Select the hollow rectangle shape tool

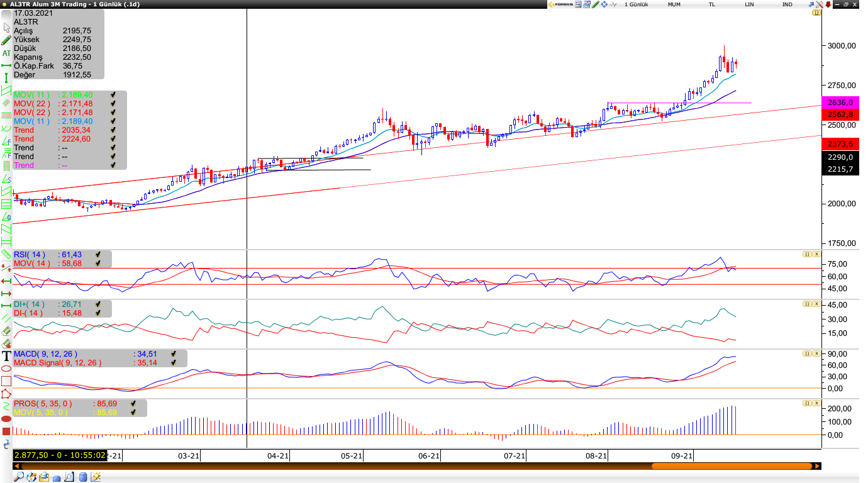coord(6,381)
